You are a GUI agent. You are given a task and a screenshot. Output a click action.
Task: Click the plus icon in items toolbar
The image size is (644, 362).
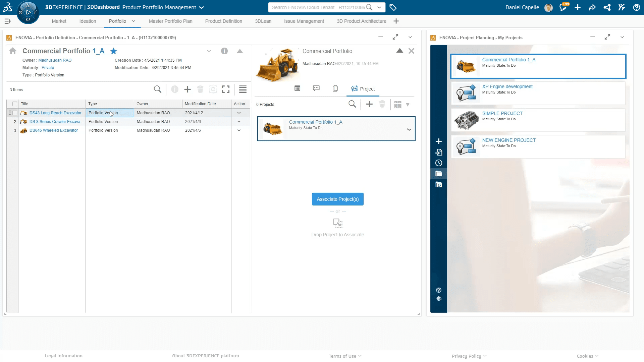click(x=187, y=89)
